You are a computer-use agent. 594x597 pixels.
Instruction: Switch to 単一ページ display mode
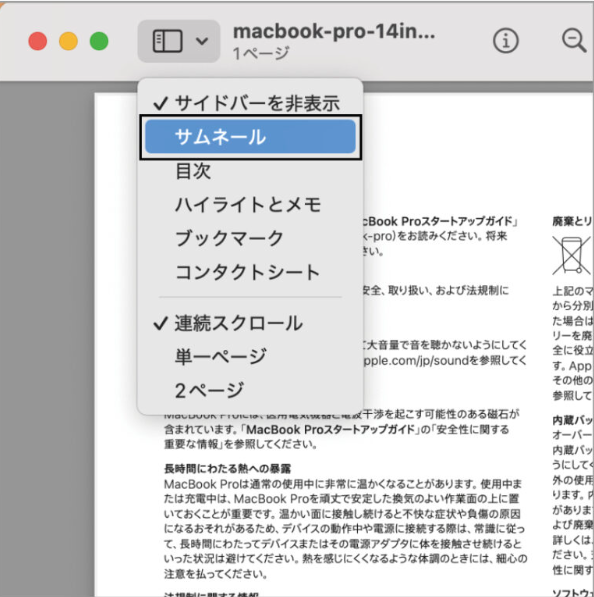(250, 357)
